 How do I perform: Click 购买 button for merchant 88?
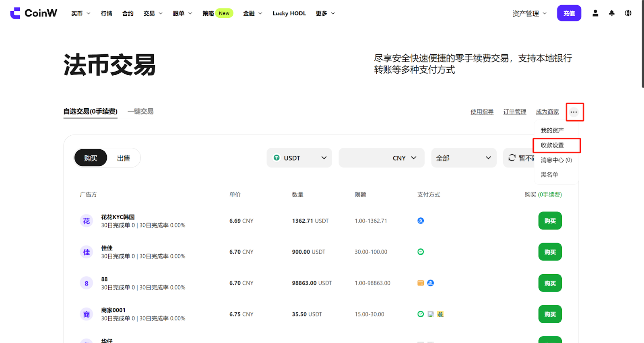click(x=550, y=283)
